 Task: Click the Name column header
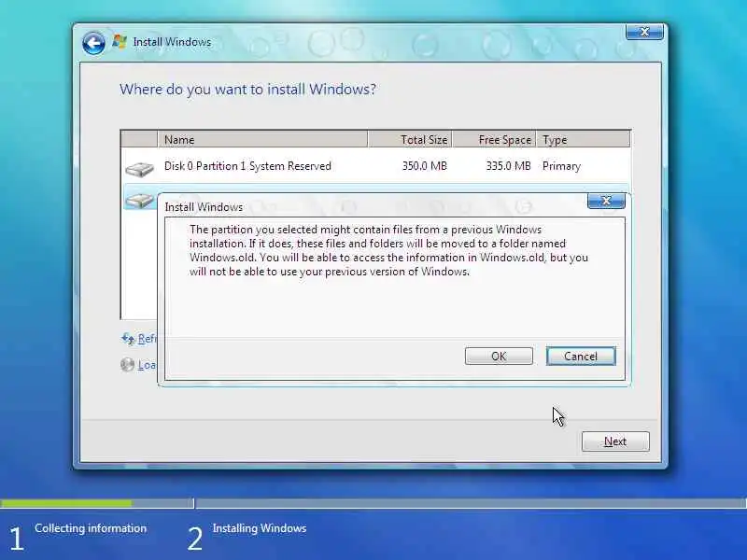tap(262, 139)
